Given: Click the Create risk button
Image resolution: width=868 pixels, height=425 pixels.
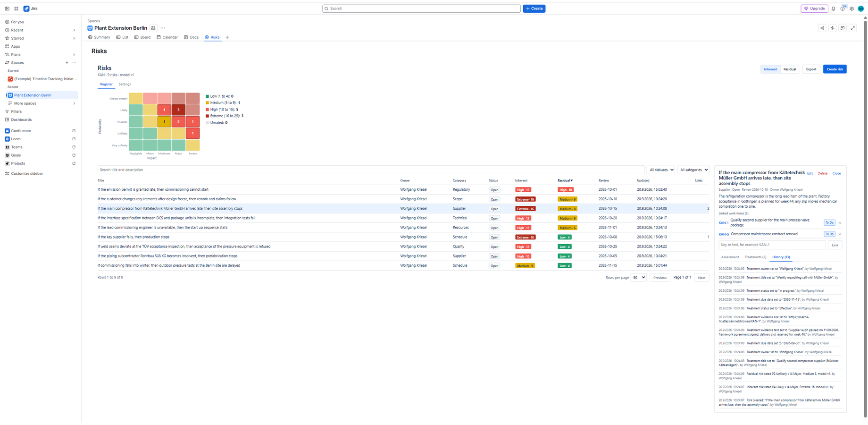Looking at the screenshot, I should tap(835, 69).
